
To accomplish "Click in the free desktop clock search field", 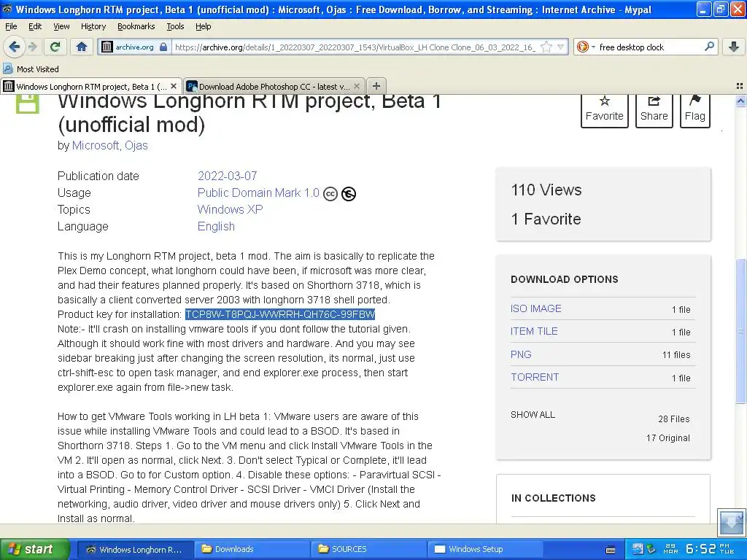I will point(648,47).
